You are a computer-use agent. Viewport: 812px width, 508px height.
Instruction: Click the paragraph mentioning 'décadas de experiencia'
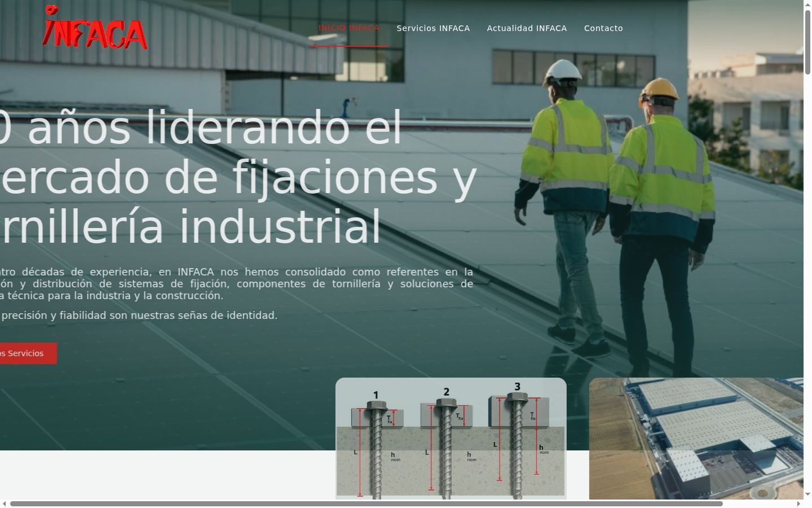point(236,283)
